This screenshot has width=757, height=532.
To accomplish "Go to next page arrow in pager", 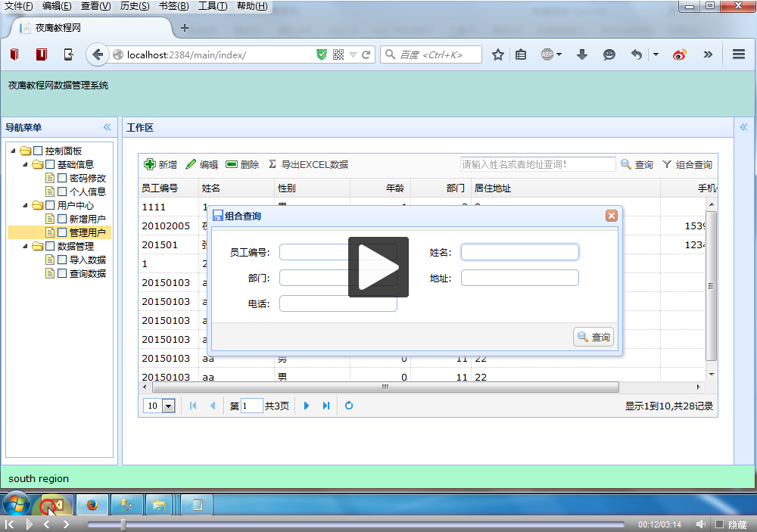I will pos(307,406).
